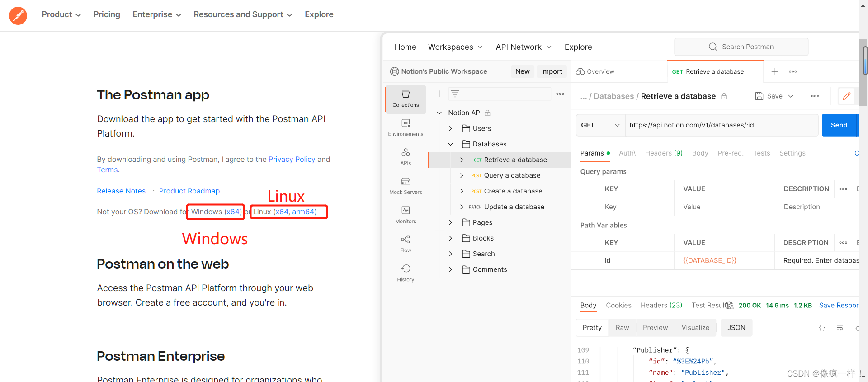This screenshot has height=382, width=868.
Task: Open the tab bar three-dot options menu
Action: pos(793,71)
